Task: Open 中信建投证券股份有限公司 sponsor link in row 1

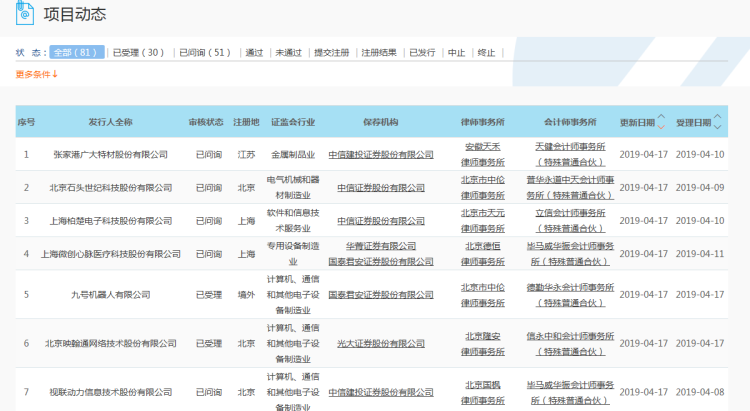Action: (385, 155)
